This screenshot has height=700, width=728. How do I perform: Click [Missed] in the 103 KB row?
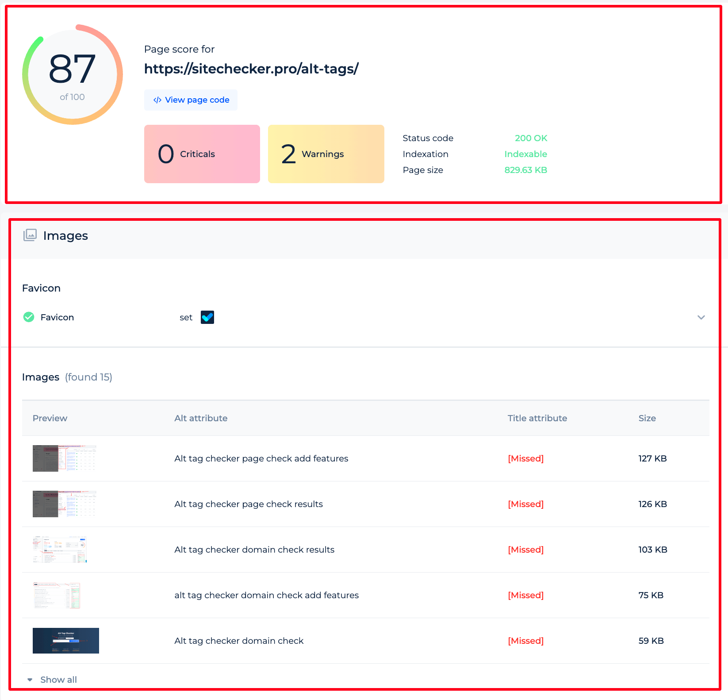click(x=526, y=550)
